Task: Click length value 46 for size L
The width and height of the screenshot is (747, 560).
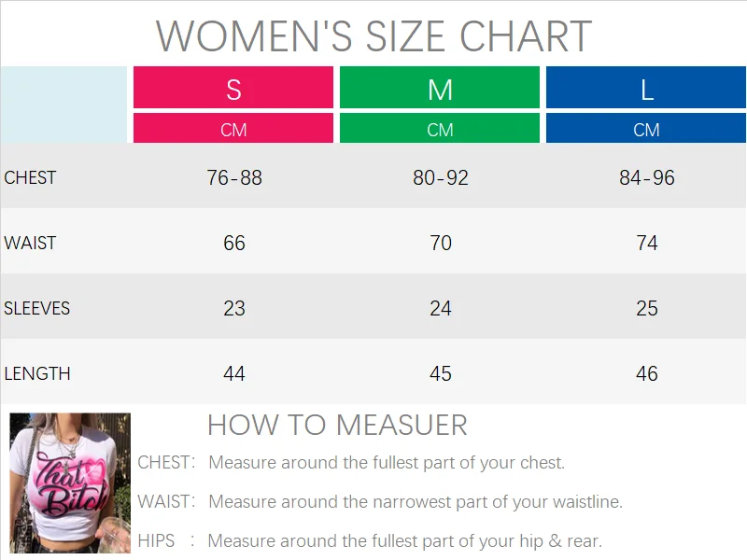Action: click(x=646, y=373)
